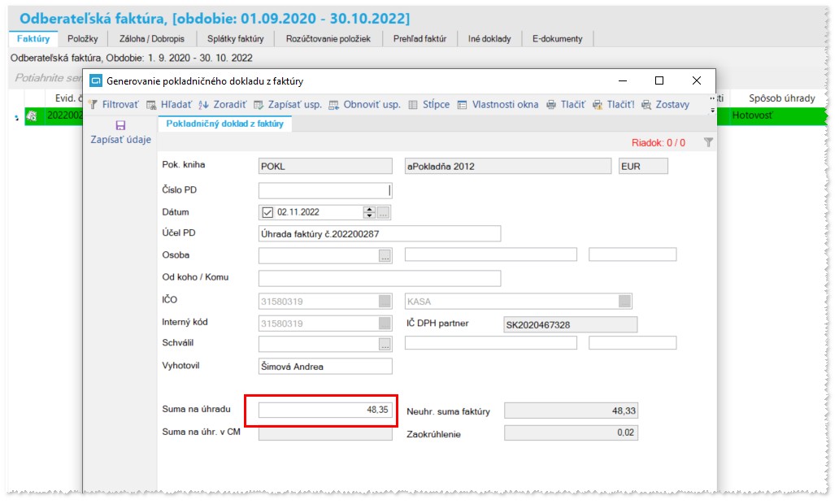Click the Číslo PD input field
The height and width of the screenshot is (504, 839).
[x=325, y=190]
